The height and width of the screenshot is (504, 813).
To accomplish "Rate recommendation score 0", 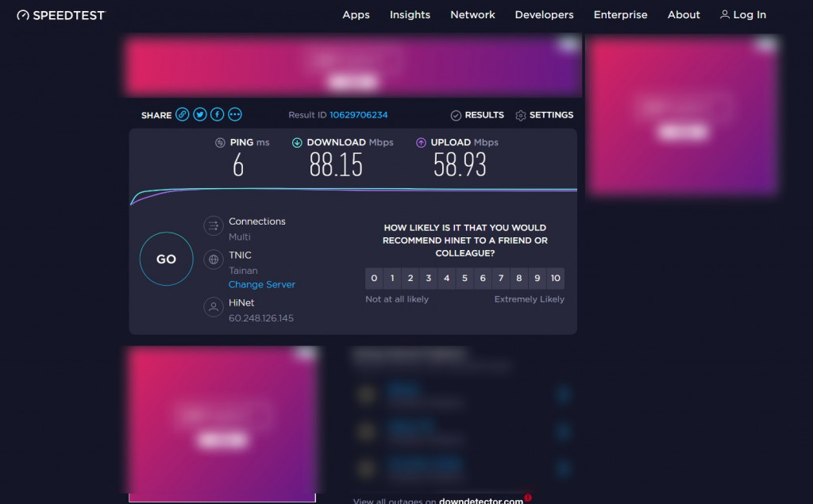I will click(x=374, y=279).
